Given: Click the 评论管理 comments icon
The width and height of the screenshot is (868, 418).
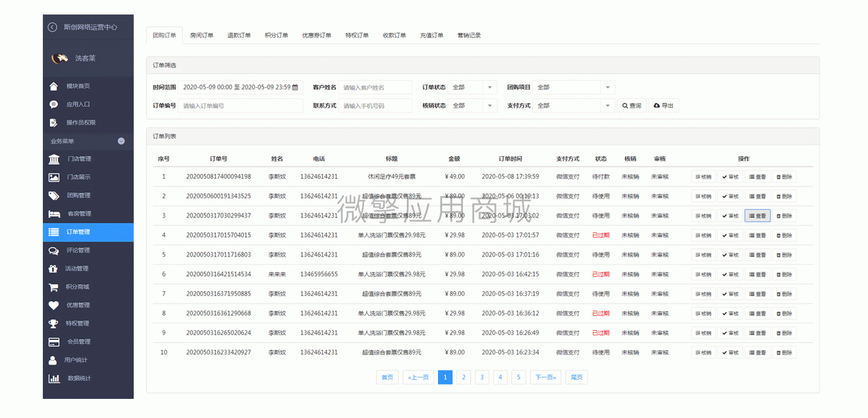Looking at the screenshot, I should coord(54,251).
